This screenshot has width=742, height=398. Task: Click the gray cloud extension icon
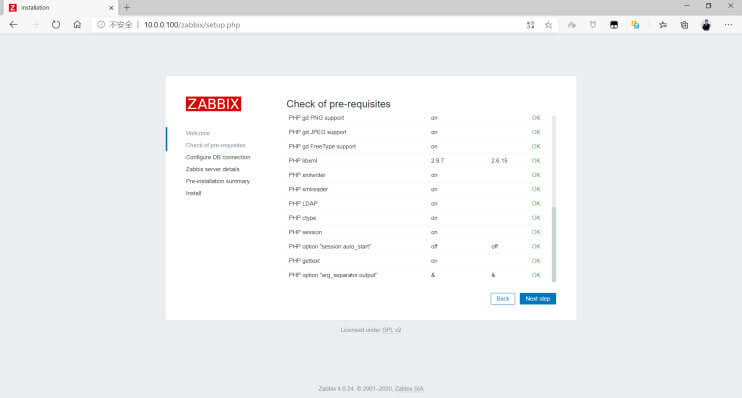tap(572, 25)
